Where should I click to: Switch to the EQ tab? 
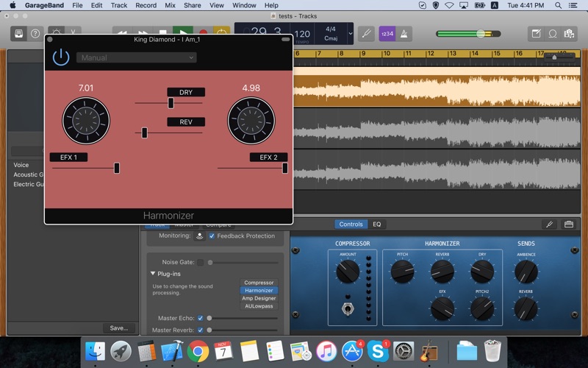377,224
